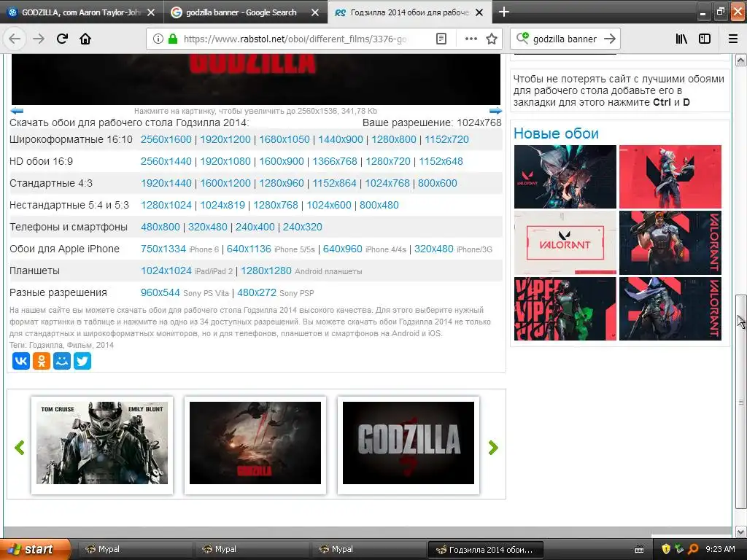Open the Tom Cruise Emily Blunt thumbnail
747x560 pixels.
(x=102, y=443)
